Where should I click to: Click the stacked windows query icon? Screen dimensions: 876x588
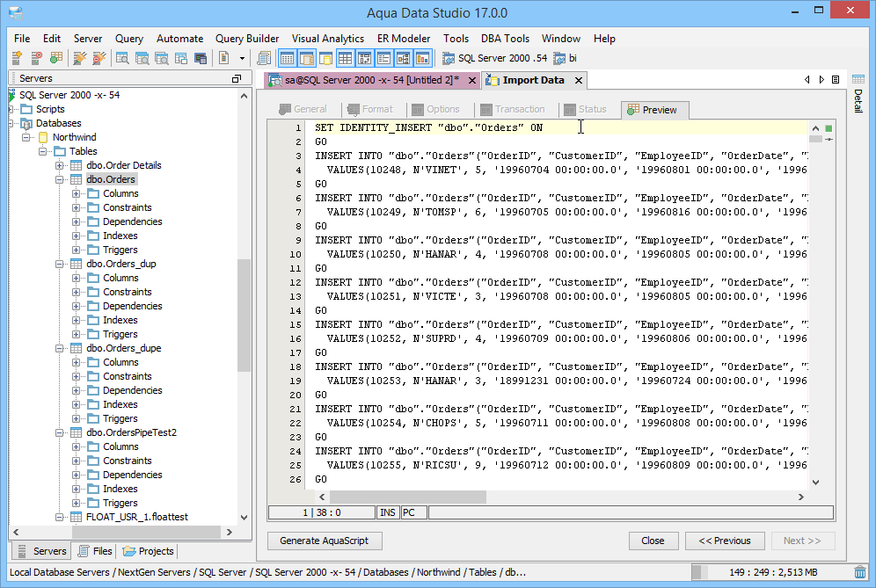tap(181, 58)
